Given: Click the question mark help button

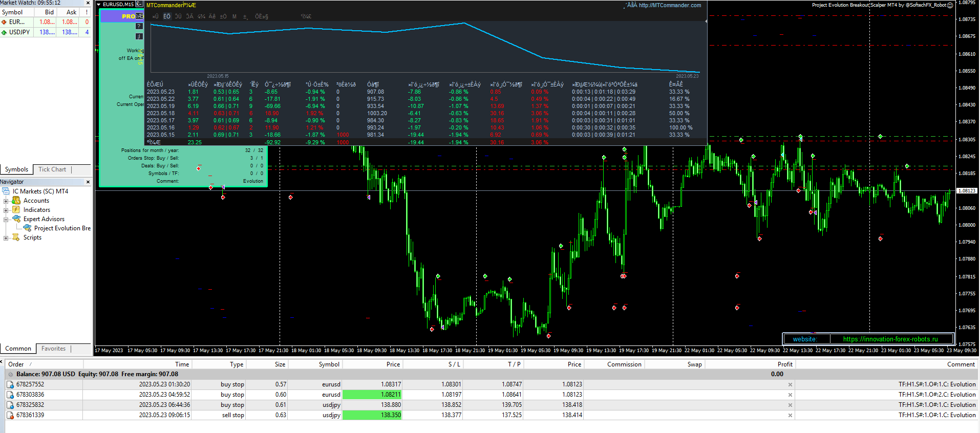Looking at the screenshot, I should pos(139,26).
